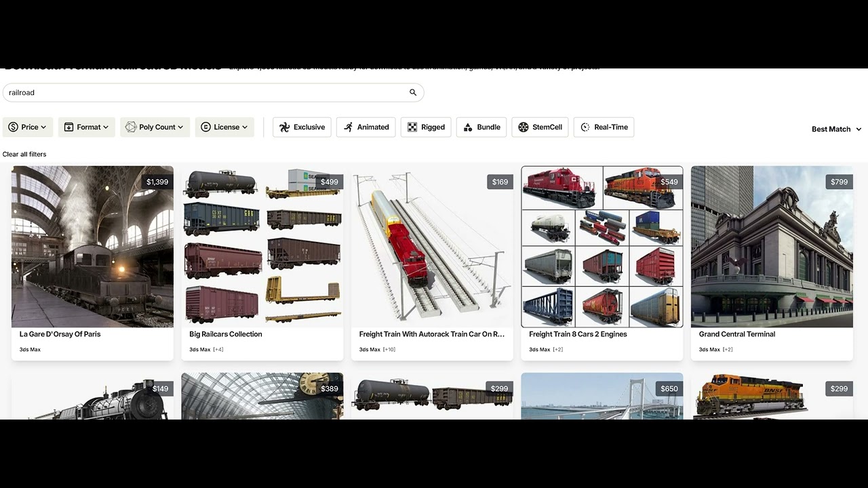The image size is (868, 488).
Task: Open the Big Railcars Collection thumbnail
Action: click(x=262, y=247)
